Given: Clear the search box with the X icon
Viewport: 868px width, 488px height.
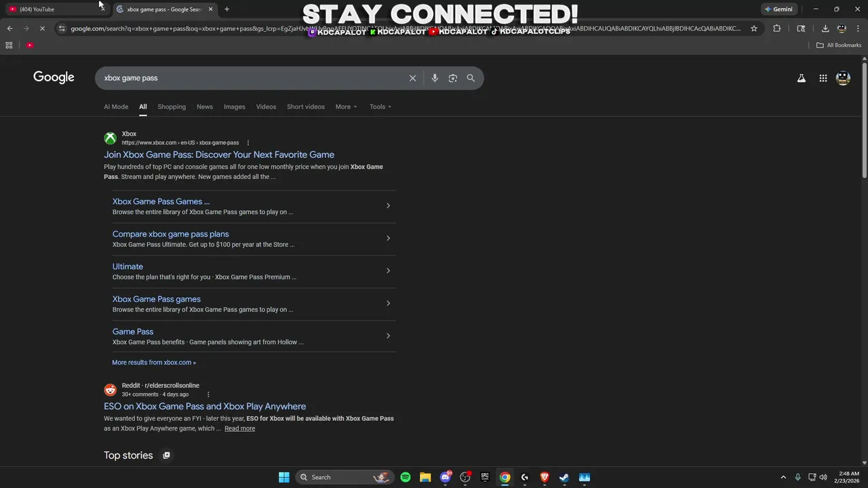Looking at the screenshot, I should [x=412, y=78].
